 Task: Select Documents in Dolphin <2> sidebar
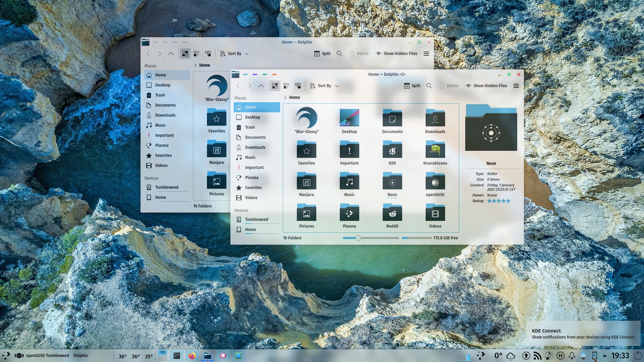[x=257, y=137]
